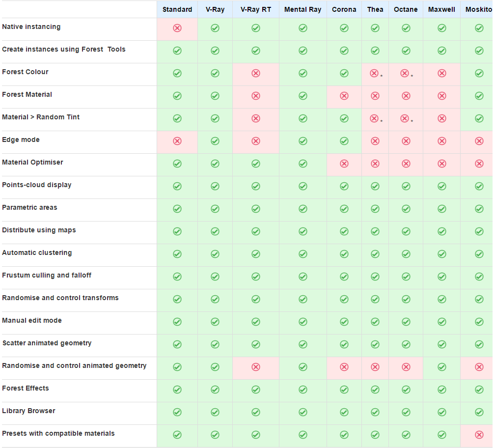This screenshot has width=493, height=448.
Task: Click Create instances check icon under Octane
Action: click(406, 51)
